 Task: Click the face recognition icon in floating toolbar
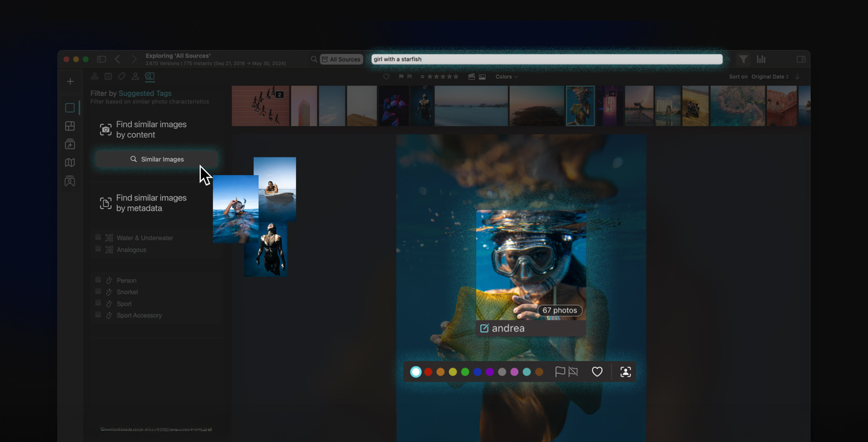[x=625, y=372]
